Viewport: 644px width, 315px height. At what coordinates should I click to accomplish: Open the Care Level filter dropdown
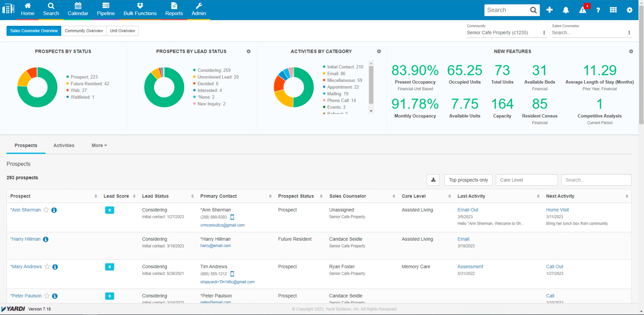[526, 180]
